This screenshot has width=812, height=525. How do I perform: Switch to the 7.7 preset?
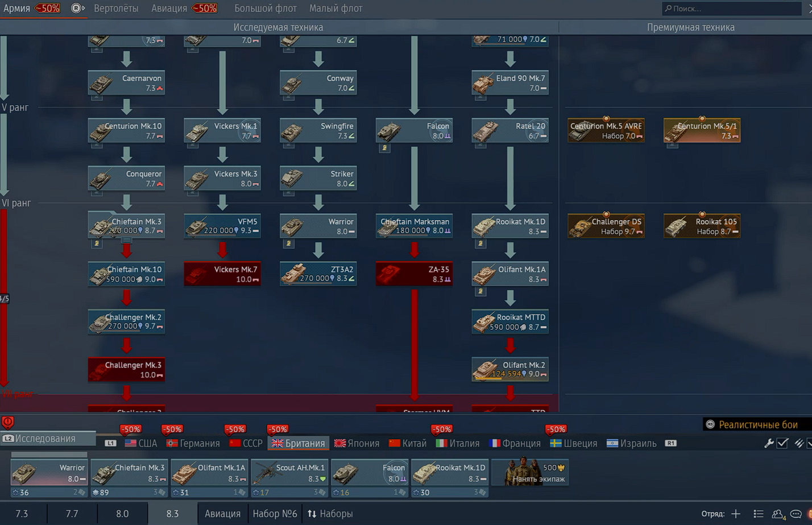72,514
